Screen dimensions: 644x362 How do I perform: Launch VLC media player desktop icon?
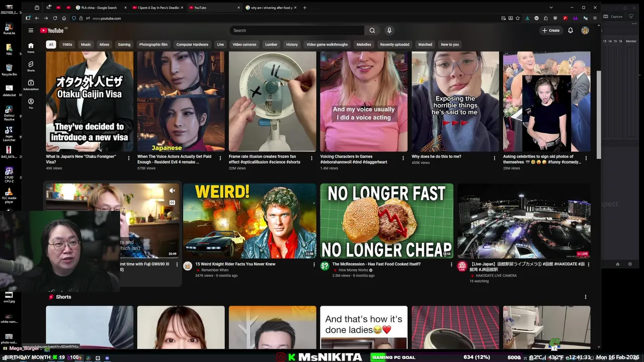click(9, 195)
